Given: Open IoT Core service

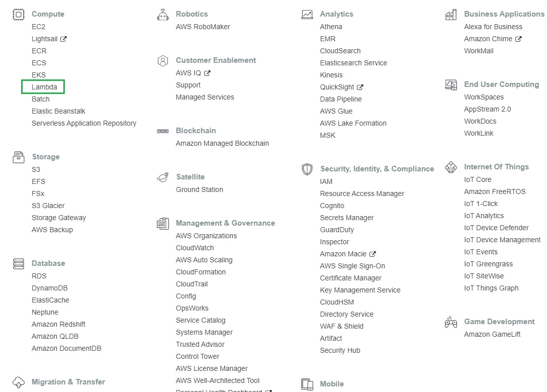Looking at the screenshot, I should click(478, 179).
